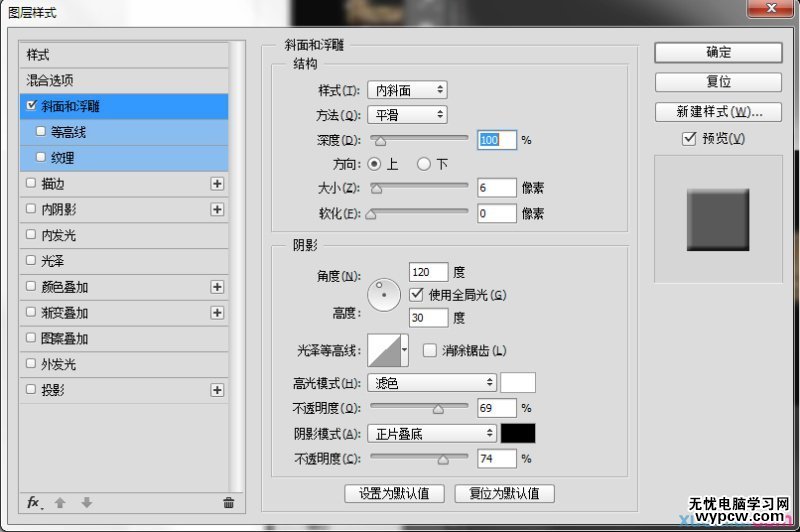The width and height of the screenshot is (800, 532).
Task: Select the 上 direction radio button
Action: point(374,164)
